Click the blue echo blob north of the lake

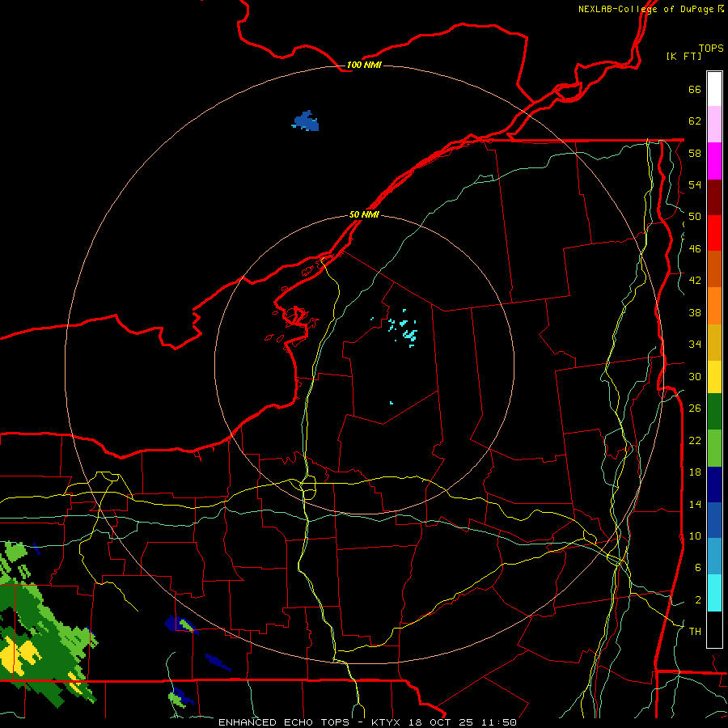coord(306,121)
